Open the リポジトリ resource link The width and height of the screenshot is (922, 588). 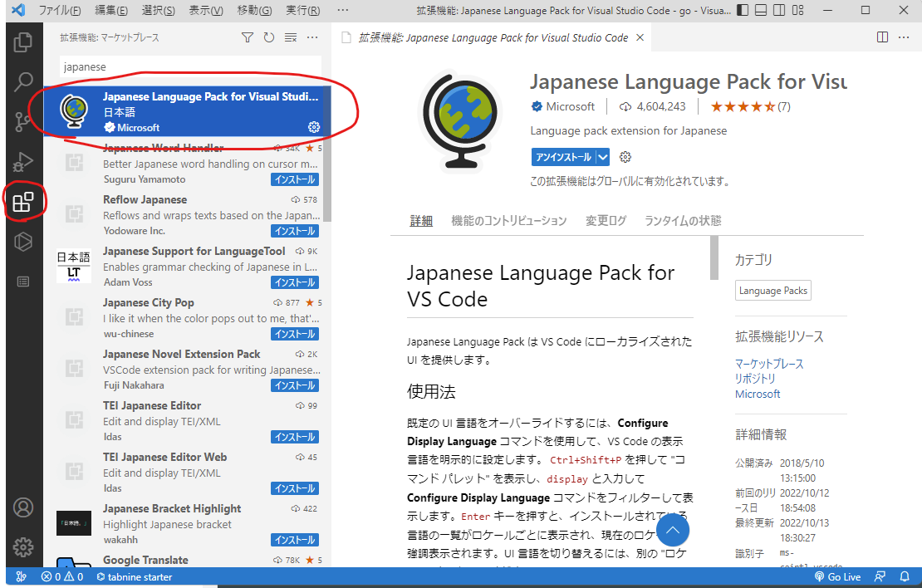[x=755, y=379]
